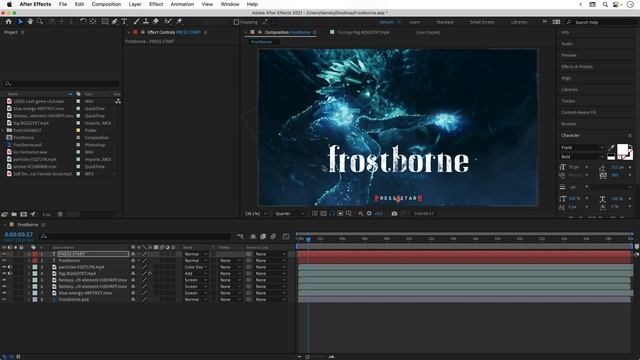Click the trash icon in Project panel

60,214
